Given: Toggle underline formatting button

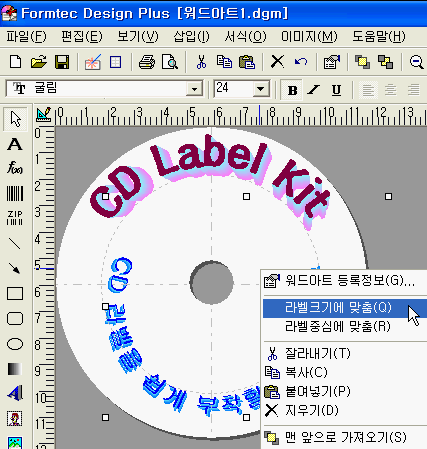Looking at the screenshot, I should tap(336, 90).
